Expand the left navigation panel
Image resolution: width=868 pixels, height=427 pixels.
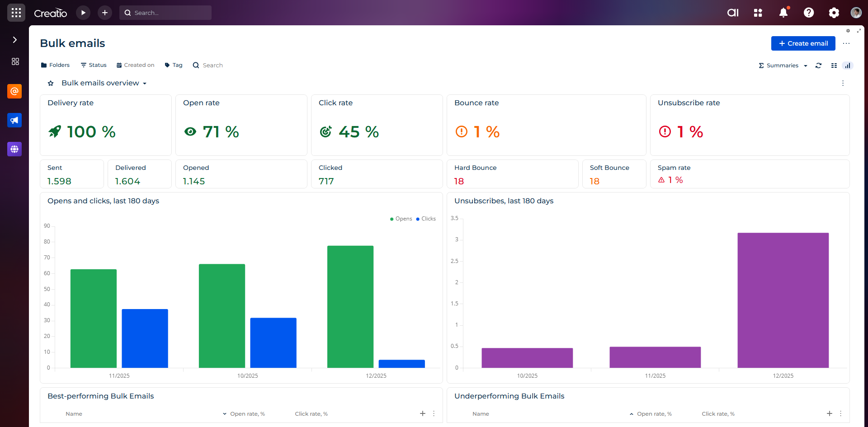(14, 40)
